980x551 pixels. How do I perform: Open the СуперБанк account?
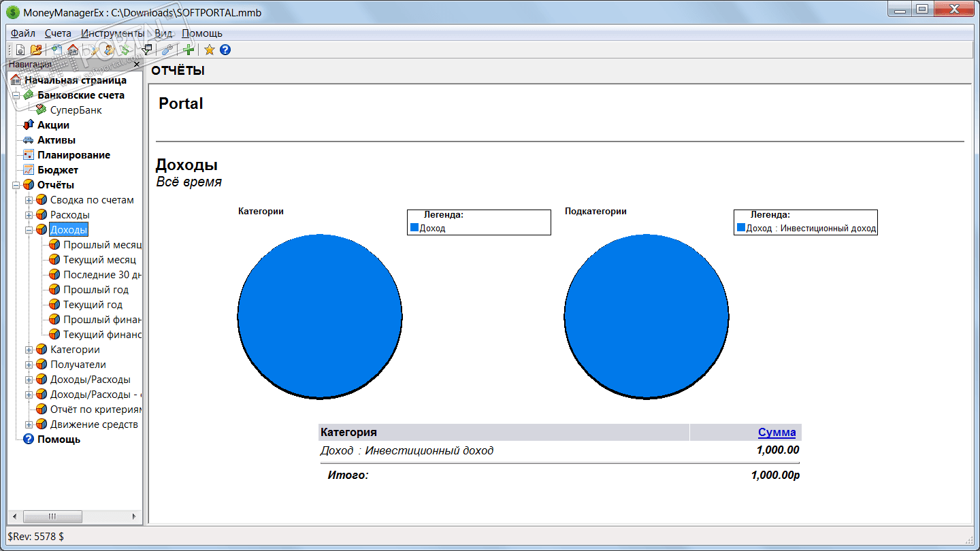(76, 110)
